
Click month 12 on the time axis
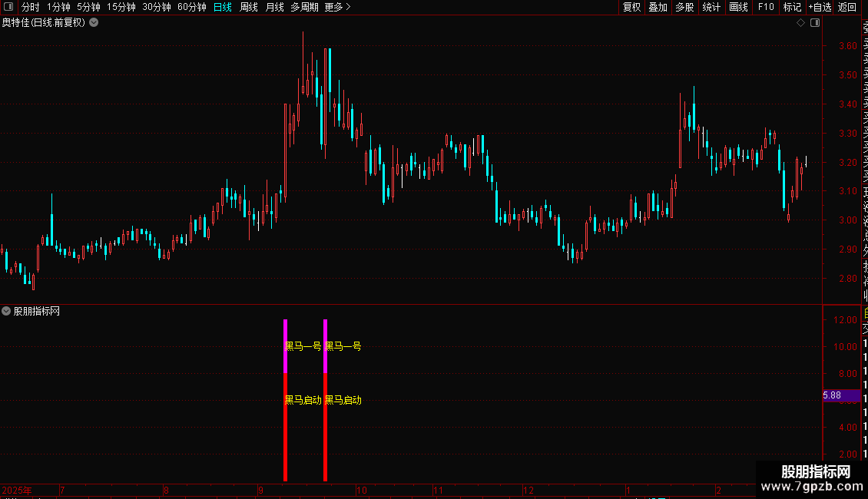click(x=528, y=490)
